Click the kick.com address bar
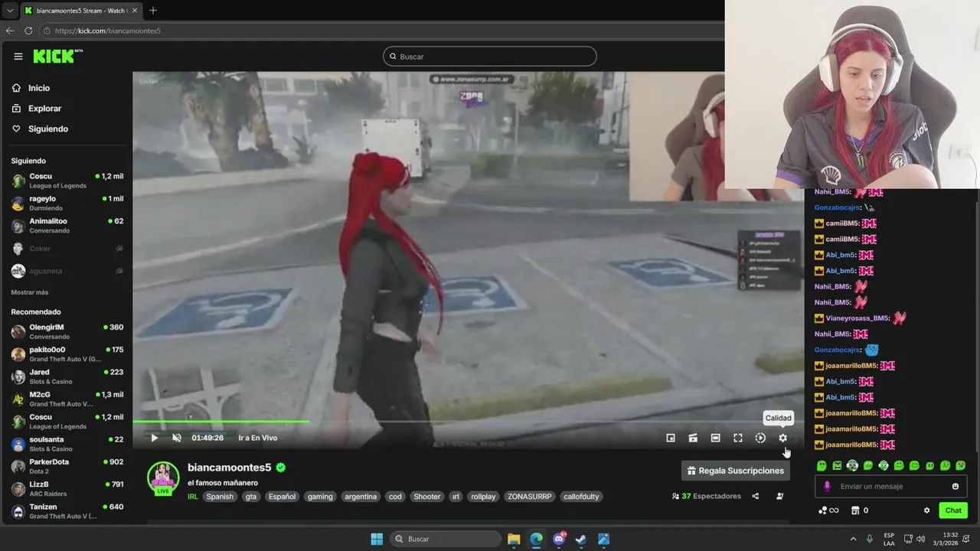 pyautogui.click(x=383, y=31)
